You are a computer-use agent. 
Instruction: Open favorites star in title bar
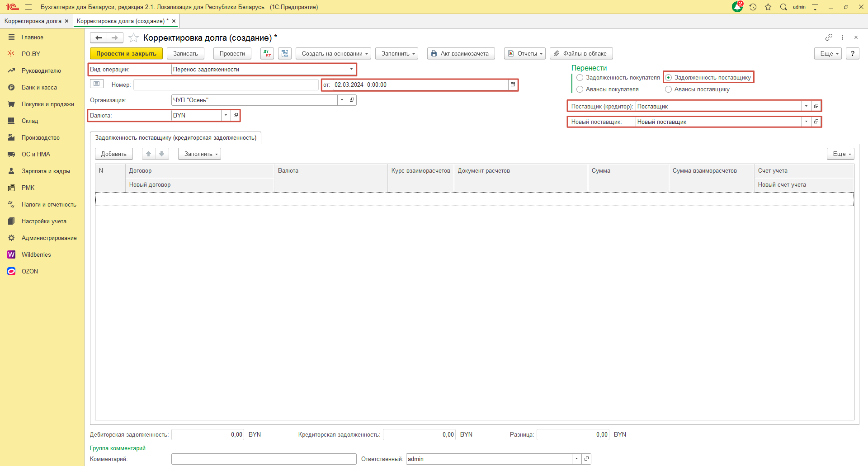tap(768, 7)
